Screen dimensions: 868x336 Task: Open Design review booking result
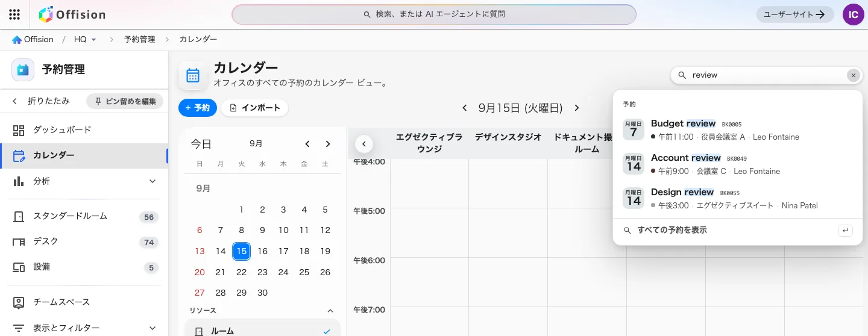738,198
